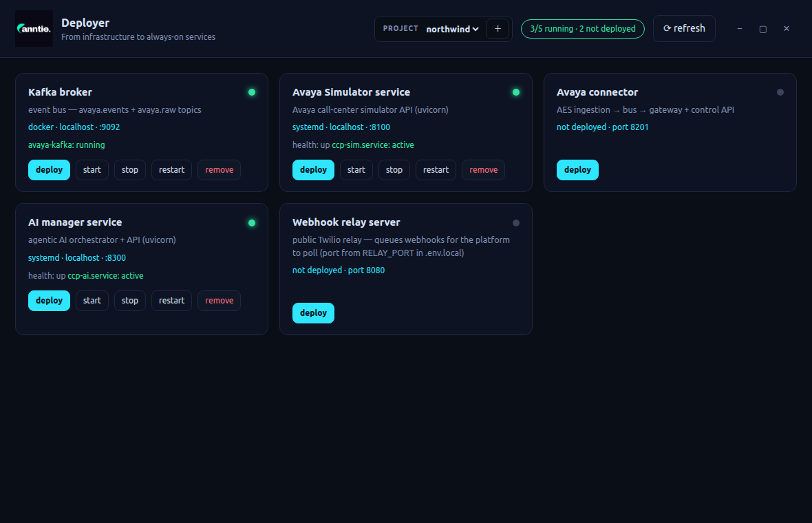Click the Kafka broker green status dot

(x=252, y=92)
